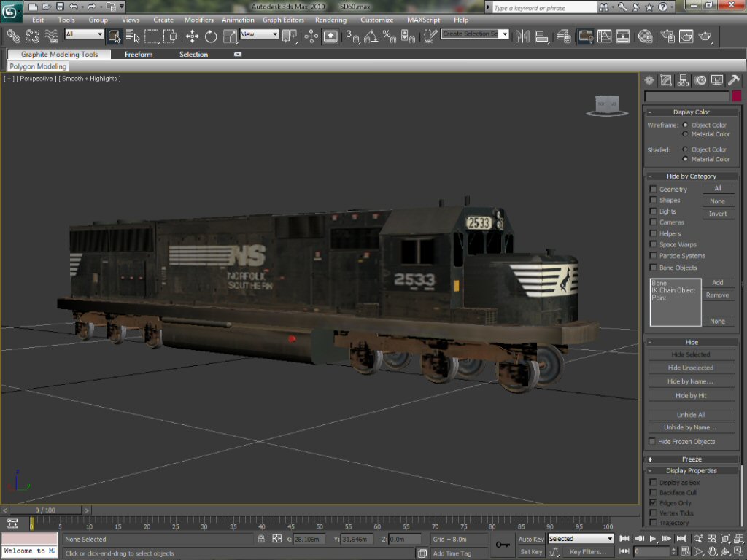Click the Unlink Selection tool

click(x=32, y=36)
